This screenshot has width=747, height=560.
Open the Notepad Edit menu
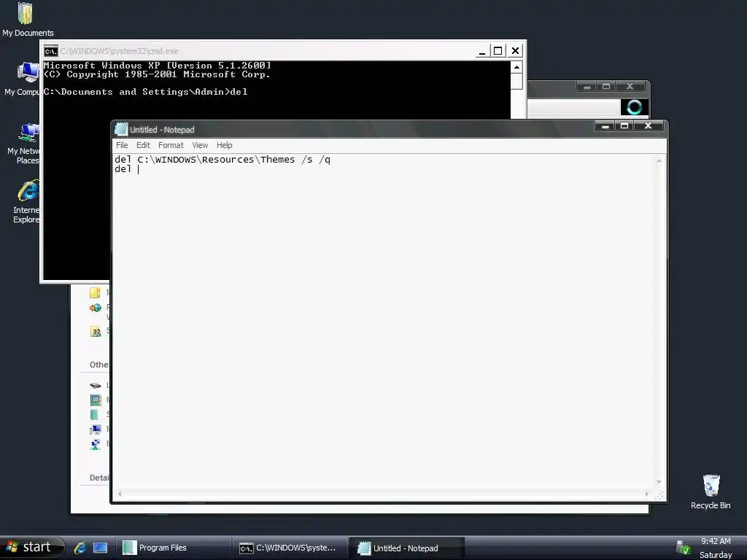point(143,145)
